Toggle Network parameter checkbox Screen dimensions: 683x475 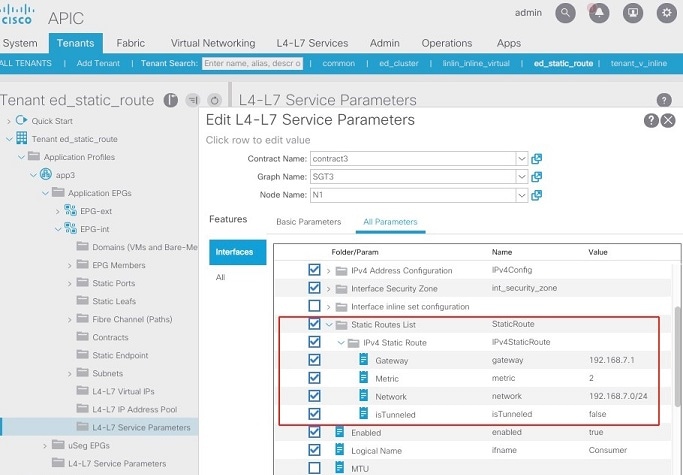(x=314, y=396)
